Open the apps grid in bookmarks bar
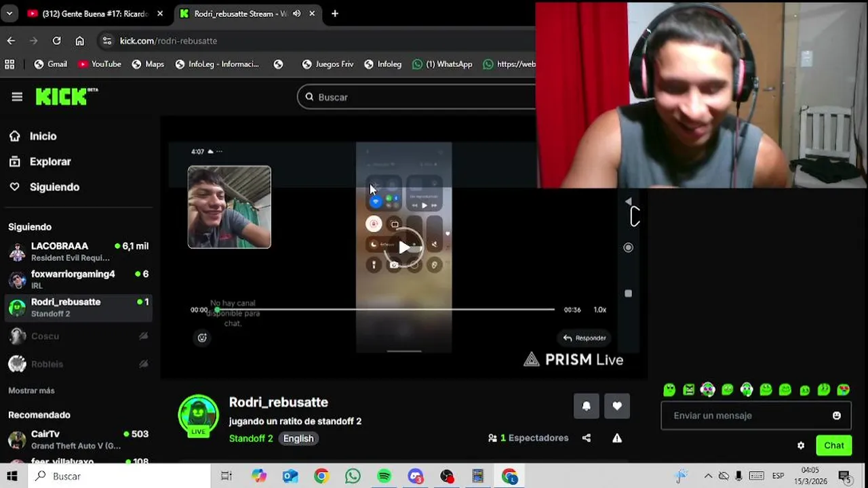 9,64
